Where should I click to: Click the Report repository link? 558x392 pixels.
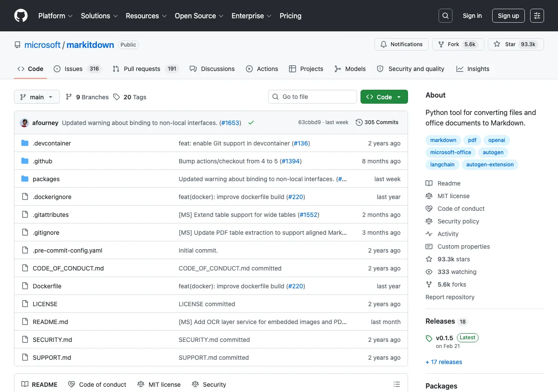coord(450,297)
